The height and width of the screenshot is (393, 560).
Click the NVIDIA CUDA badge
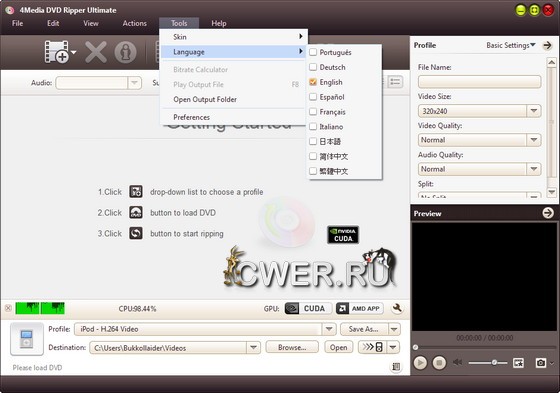coord(343,235)
